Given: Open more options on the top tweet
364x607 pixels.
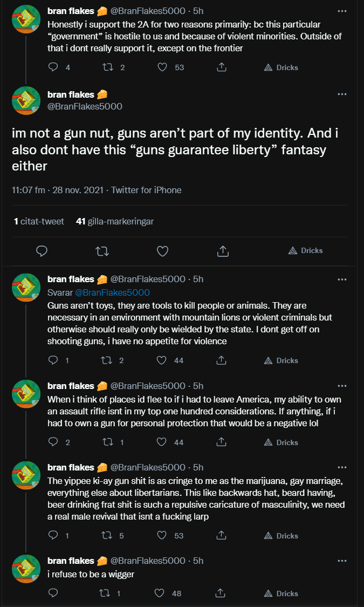Looking at the screenshot, I should pos(342,10).
